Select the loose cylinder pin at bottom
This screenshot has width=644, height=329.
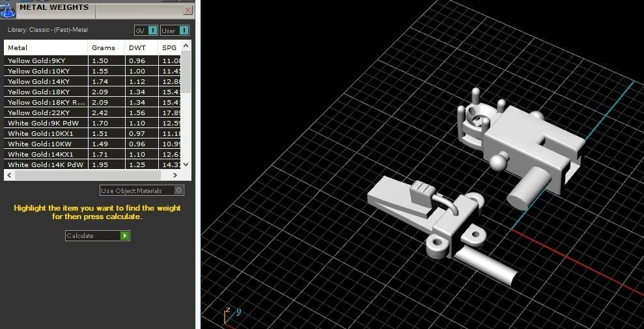pyautogui.click(x=486, y=266)
